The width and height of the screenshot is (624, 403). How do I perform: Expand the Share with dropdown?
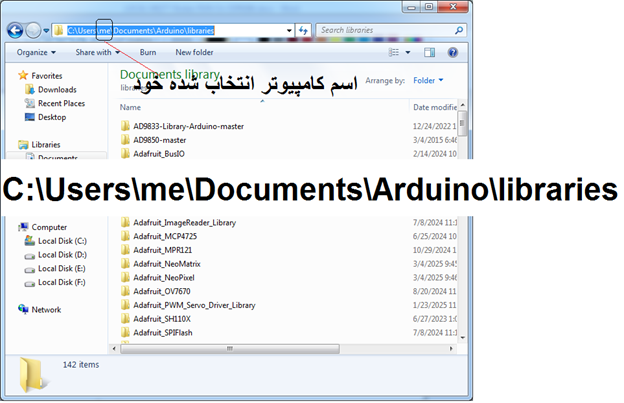(97, 52)
